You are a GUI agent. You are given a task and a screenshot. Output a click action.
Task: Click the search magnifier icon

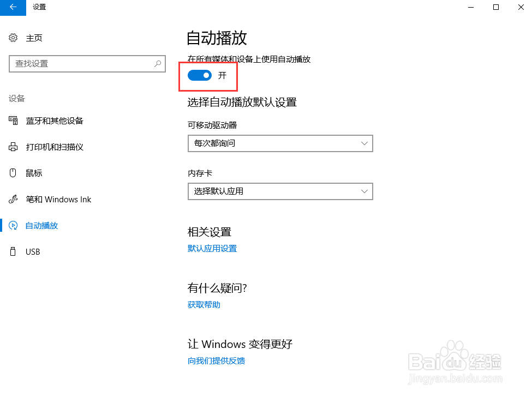point(158,64)
